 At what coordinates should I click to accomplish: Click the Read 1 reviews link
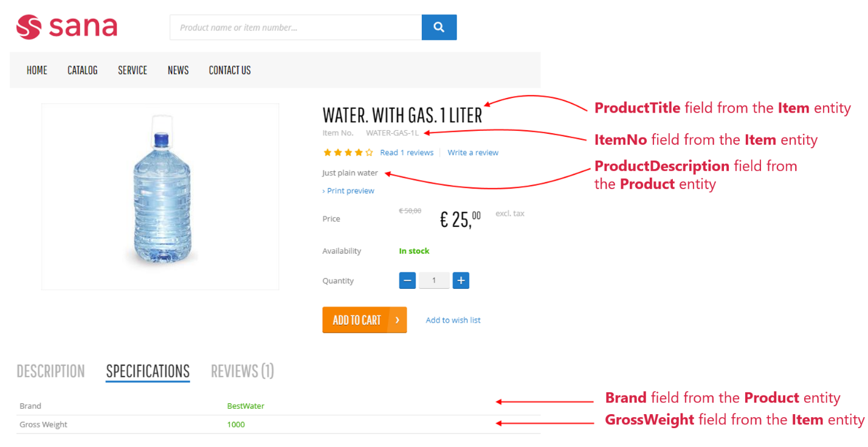pyautogui.click(x=407, y=153)
